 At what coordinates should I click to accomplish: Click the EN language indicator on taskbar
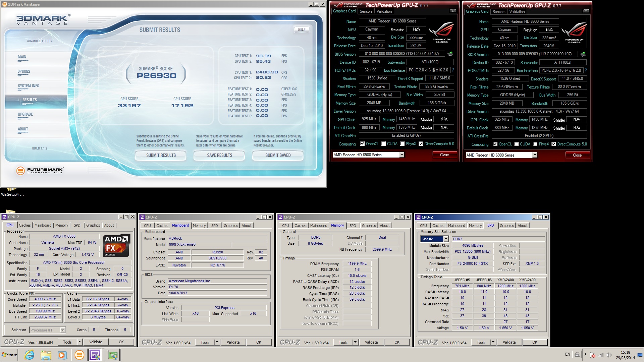568,354
